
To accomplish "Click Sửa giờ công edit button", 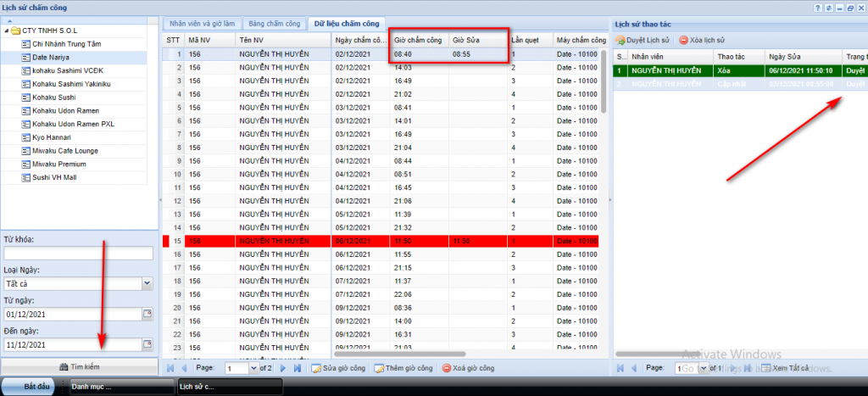I will (x=338, y=368).
